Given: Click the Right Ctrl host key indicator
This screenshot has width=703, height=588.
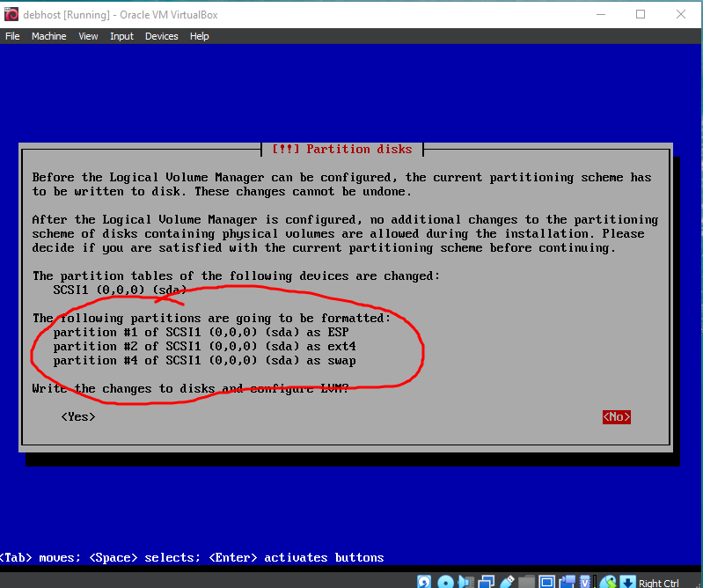Looking at the screenshot, I should (659, 582).
